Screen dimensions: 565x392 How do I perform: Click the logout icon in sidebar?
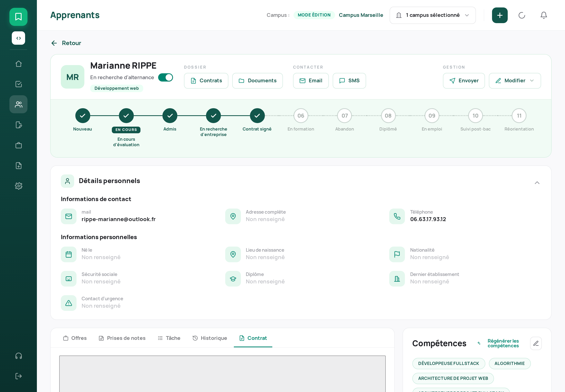(18, 376)
